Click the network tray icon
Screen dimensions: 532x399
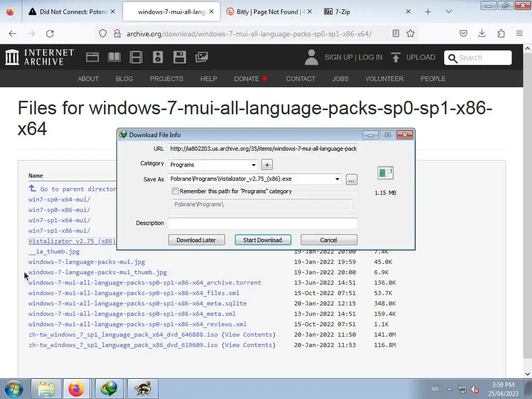point(462,389)
